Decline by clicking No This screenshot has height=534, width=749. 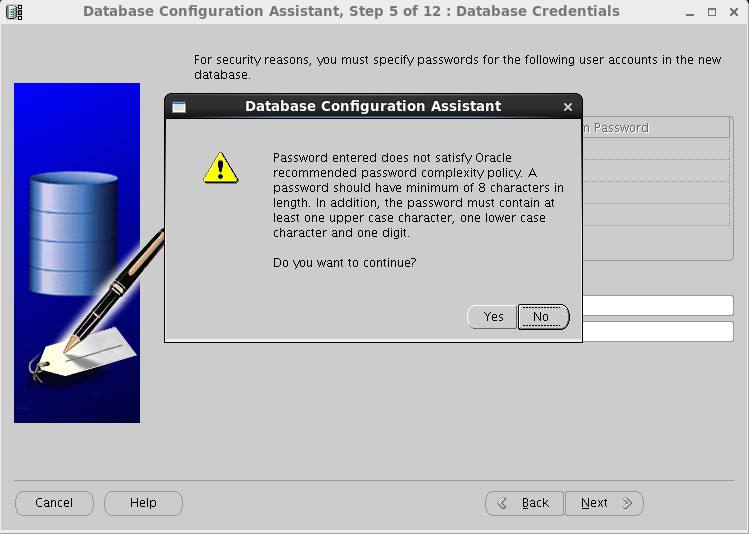pos(543,317)
